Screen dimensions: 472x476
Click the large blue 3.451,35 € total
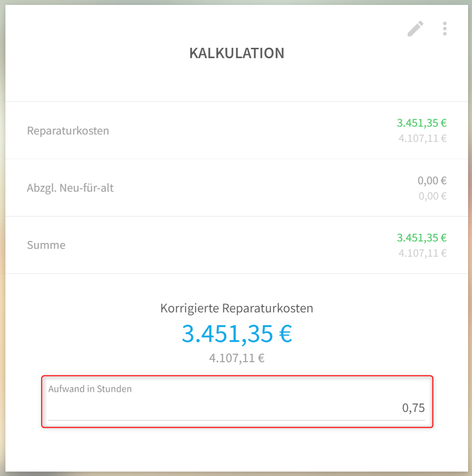237,334
